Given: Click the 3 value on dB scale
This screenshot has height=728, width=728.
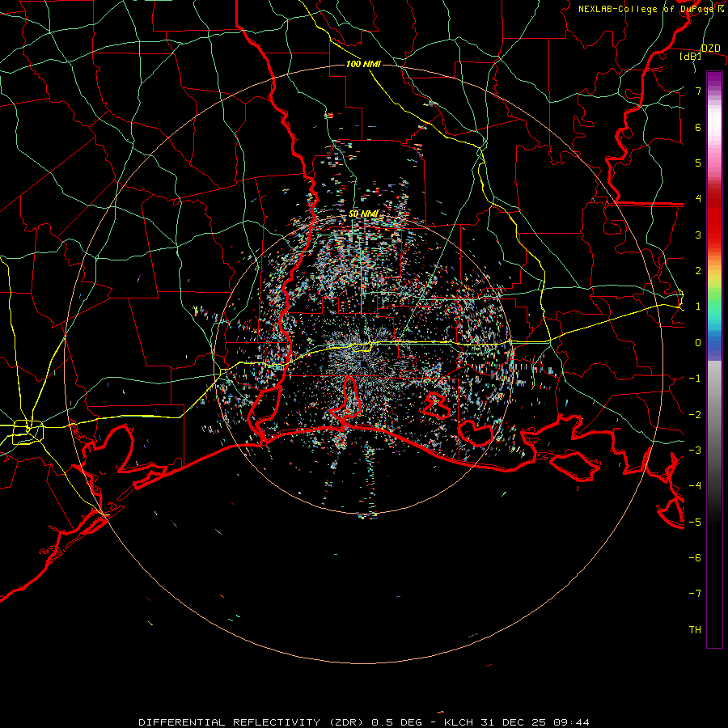Looking at the screenshot, I should click(x=698, y=235).
